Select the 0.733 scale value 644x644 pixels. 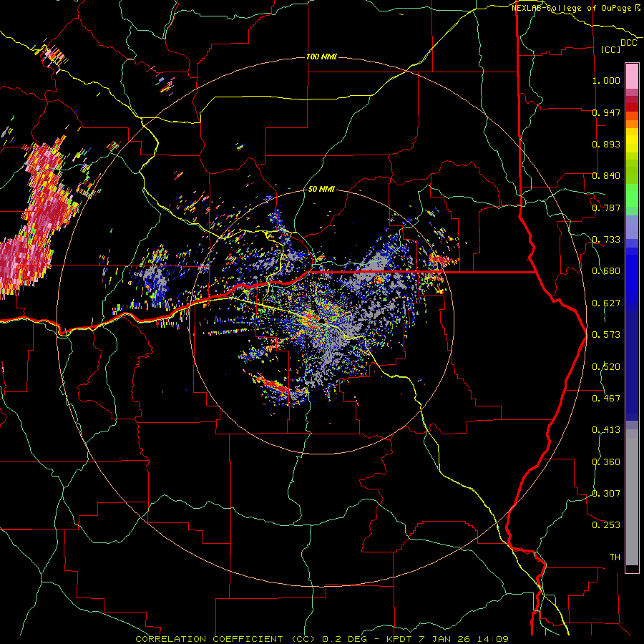[606, 240]
